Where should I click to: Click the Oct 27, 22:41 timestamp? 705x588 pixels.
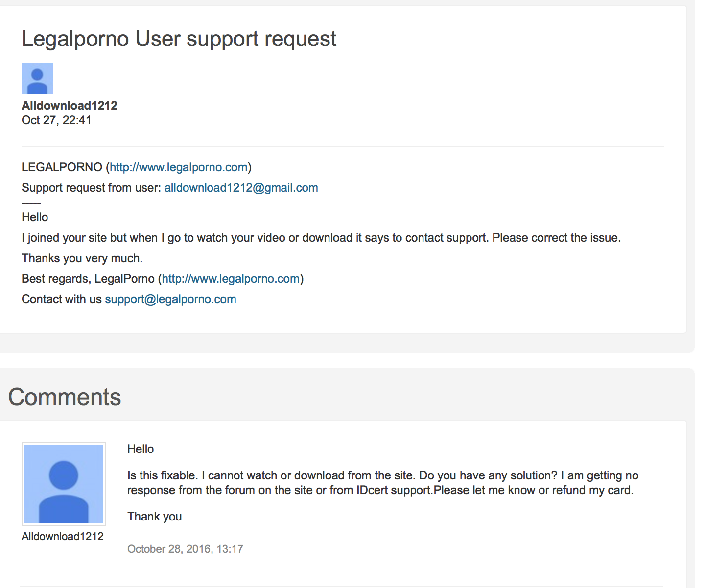click(56, 120)
